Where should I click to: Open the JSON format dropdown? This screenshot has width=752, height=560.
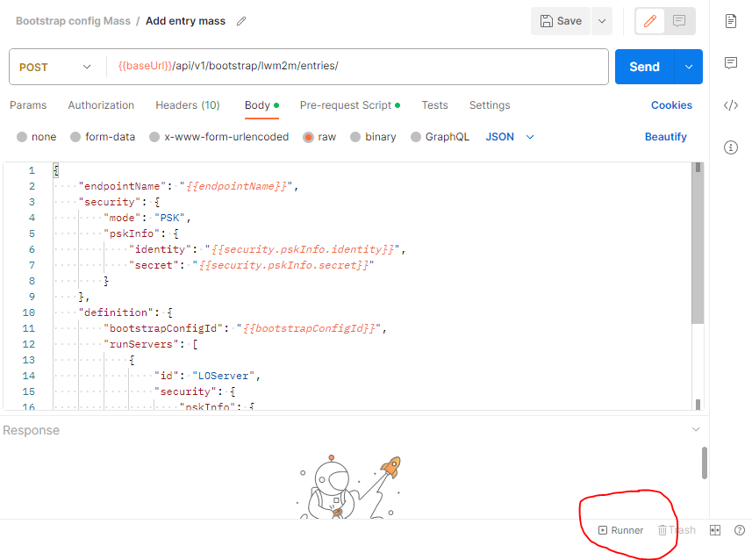pos(510,137)
